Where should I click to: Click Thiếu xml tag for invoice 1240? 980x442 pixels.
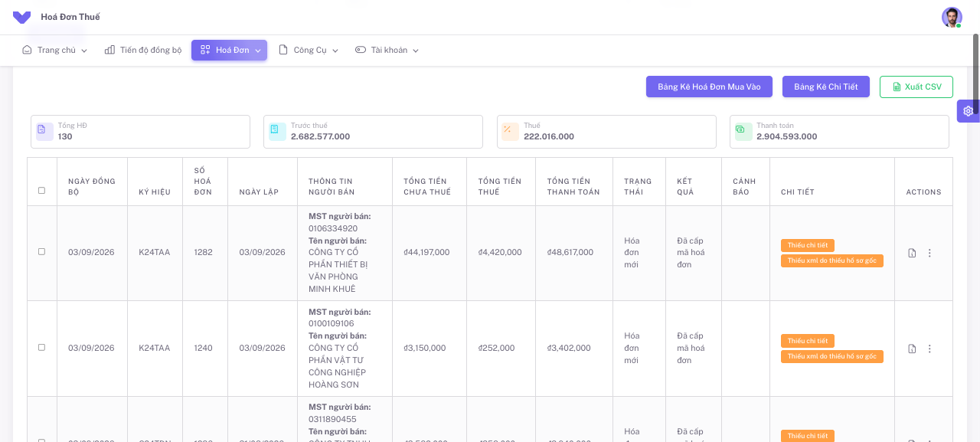pyautogui.click(x=832, y=356)
